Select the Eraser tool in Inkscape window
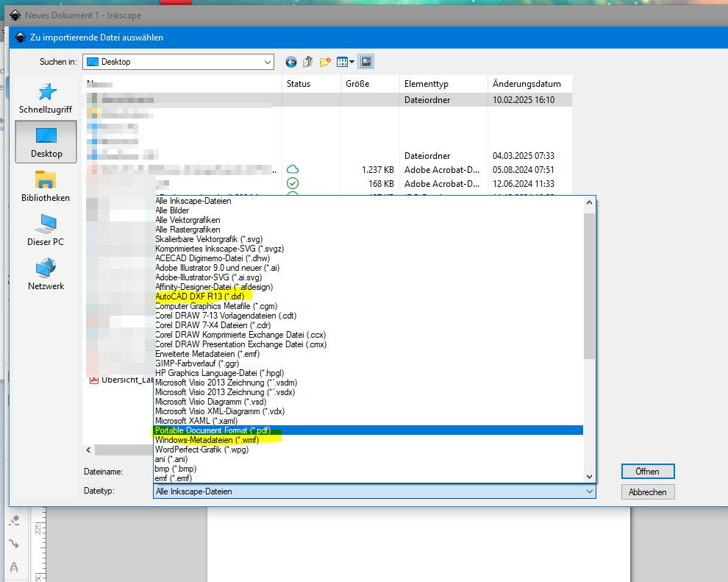Screen dimensions: 728x582 pos(15,520)
